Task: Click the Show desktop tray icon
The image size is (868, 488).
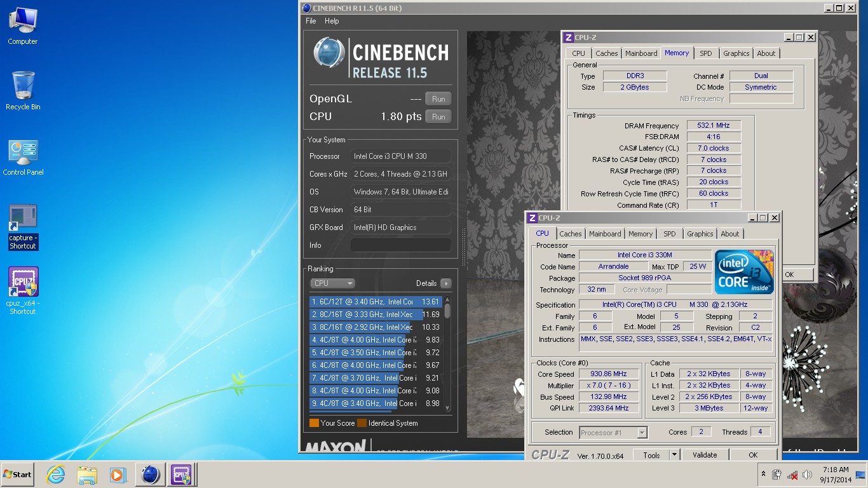Action: pyautogui.click(x=862, y=475)
